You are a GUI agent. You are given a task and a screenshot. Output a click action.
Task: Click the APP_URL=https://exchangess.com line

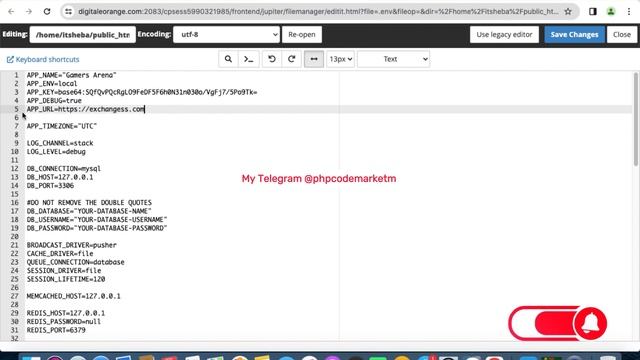click(86, 109)
